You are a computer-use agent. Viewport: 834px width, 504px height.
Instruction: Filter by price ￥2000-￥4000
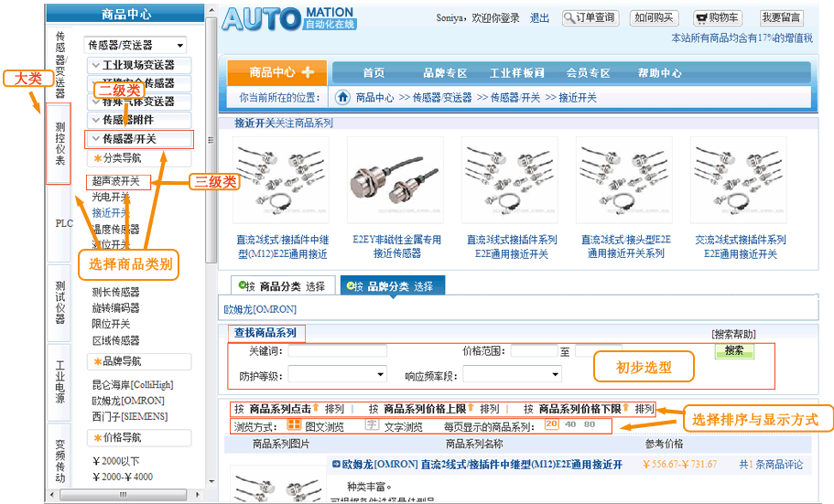coord(123,477)
